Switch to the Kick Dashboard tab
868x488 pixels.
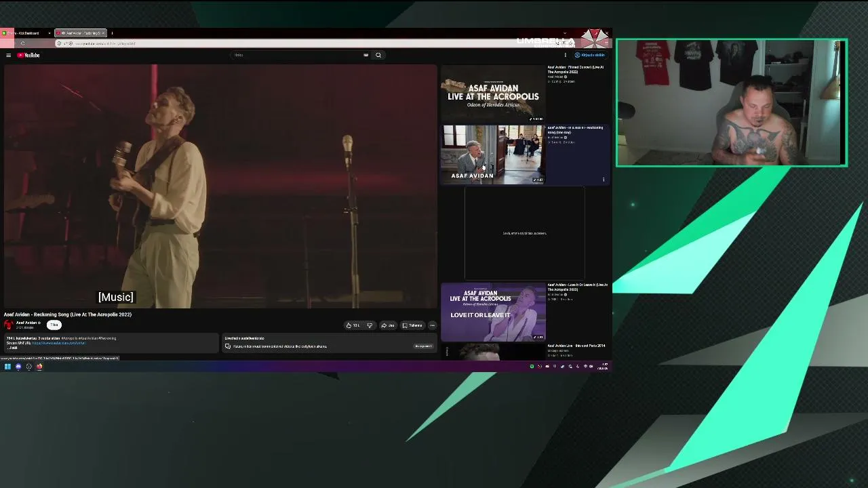click(27, 33)
